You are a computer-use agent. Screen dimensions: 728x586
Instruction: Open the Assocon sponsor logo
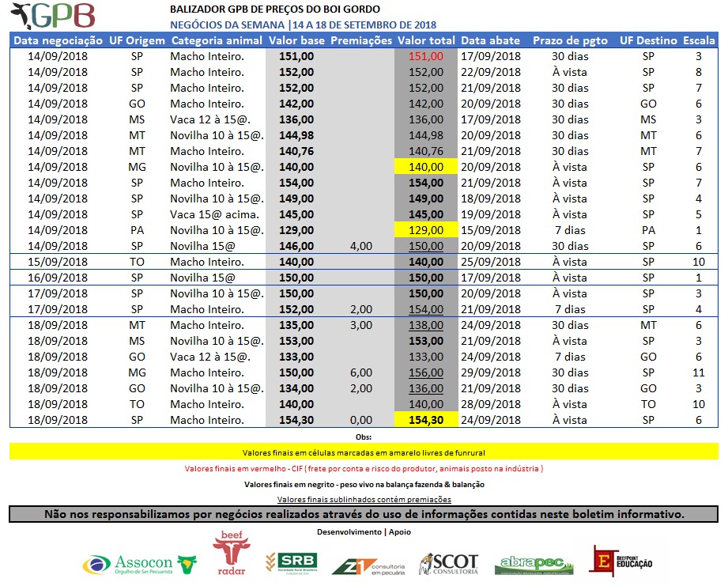pos(140,564)
